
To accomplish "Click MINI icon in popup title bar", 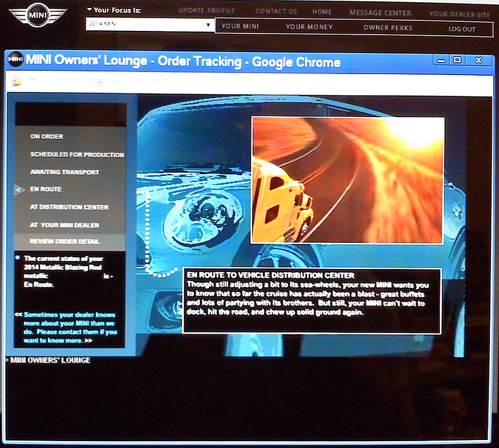I will point(15,59).
